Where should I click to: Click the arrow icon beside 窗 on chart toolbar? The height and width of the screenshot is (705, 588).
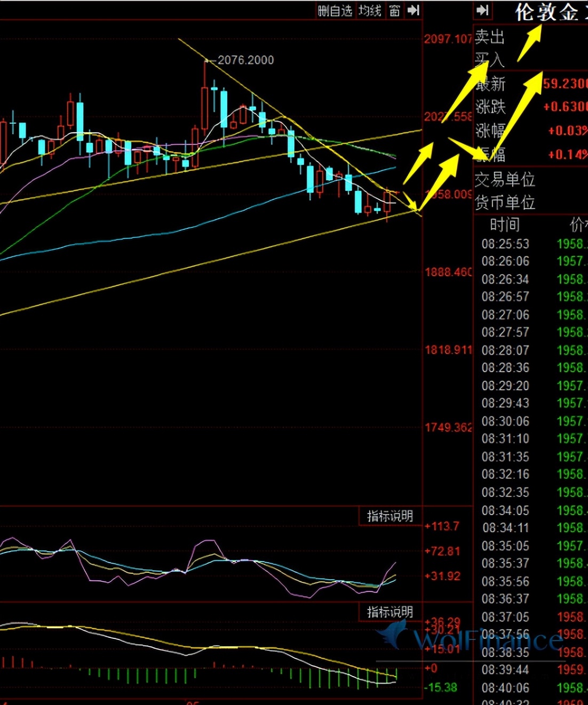(x=414, y=11)
